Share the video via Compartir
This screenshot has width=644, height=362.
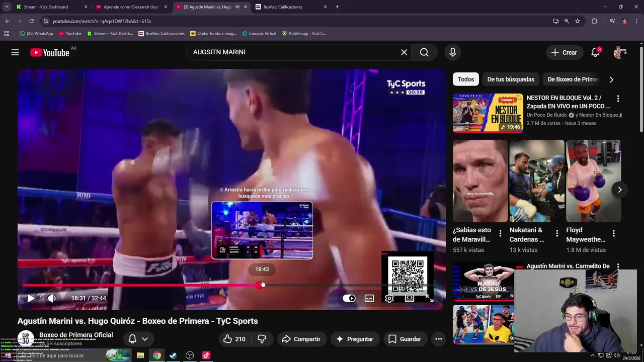[x=301, y=339]
